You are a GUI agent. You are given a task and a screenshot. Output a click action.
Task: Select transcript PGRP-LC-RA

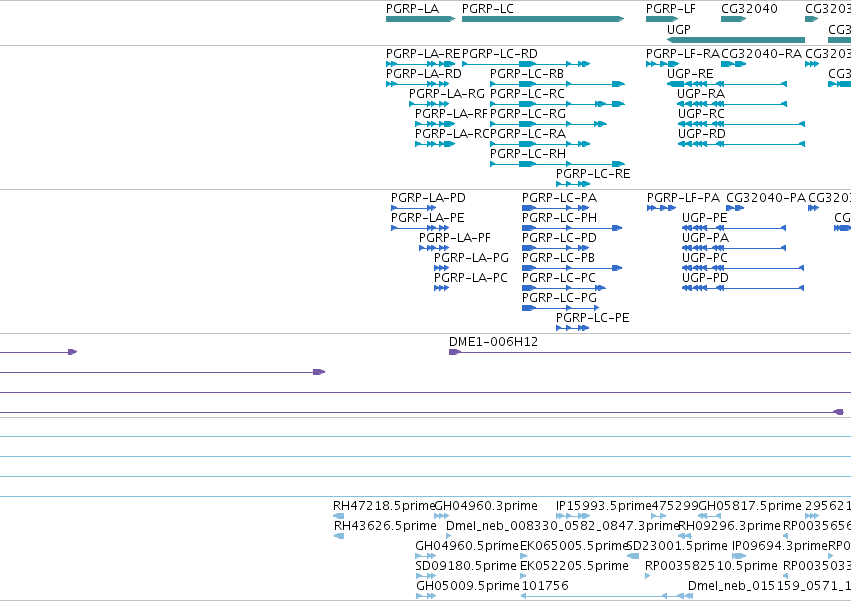pyautogui.click(x=540, y=144)
